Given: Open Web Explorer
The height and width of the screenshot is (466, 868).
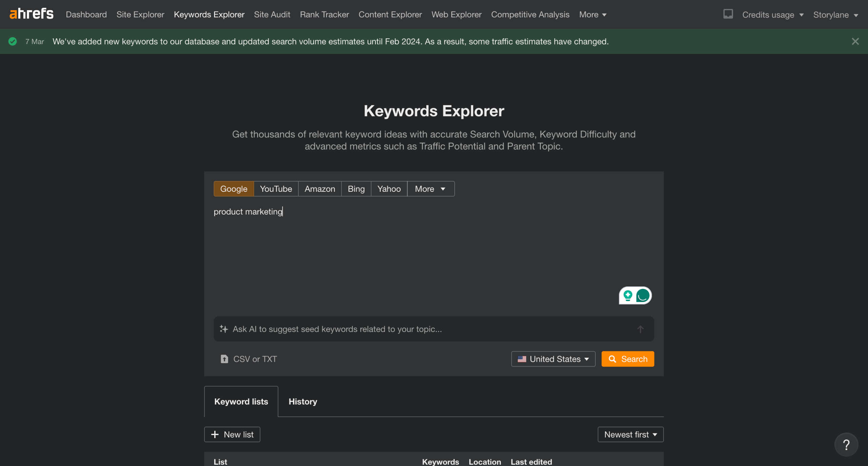Looking at the screenshot, I should pos(456,15).
